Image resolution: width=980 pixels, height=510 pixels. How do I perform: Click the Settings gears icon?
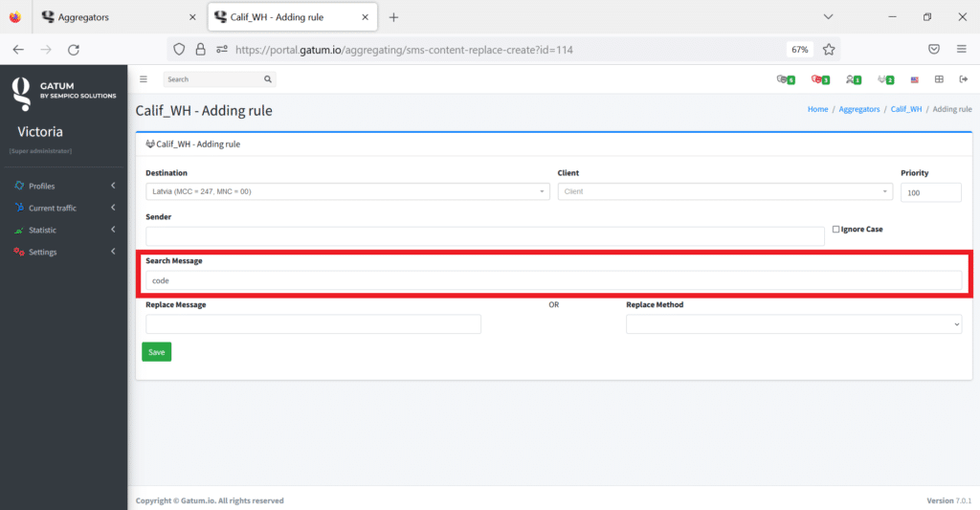click(x=19, y=252)
